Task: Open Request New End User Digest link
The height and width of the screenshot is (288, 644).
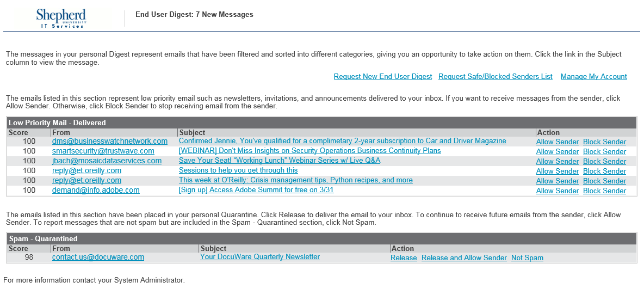Action: tap(383, 77)
